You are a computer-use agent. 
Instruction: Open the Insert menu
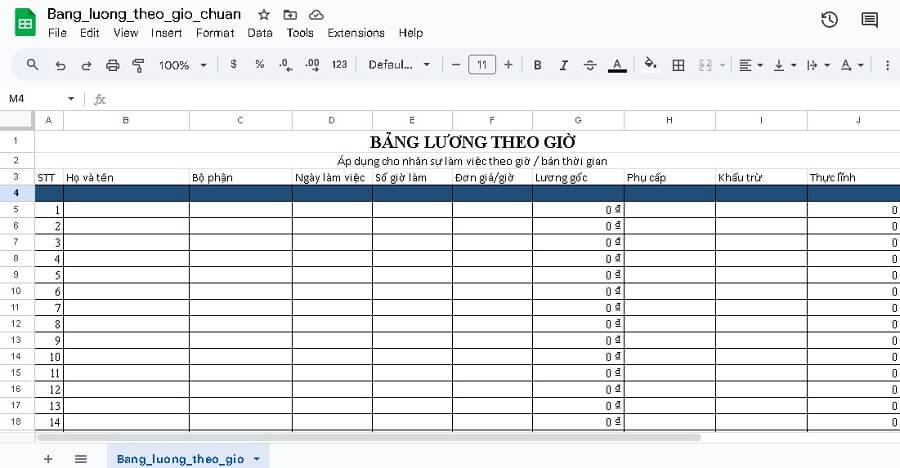(166, 33)
